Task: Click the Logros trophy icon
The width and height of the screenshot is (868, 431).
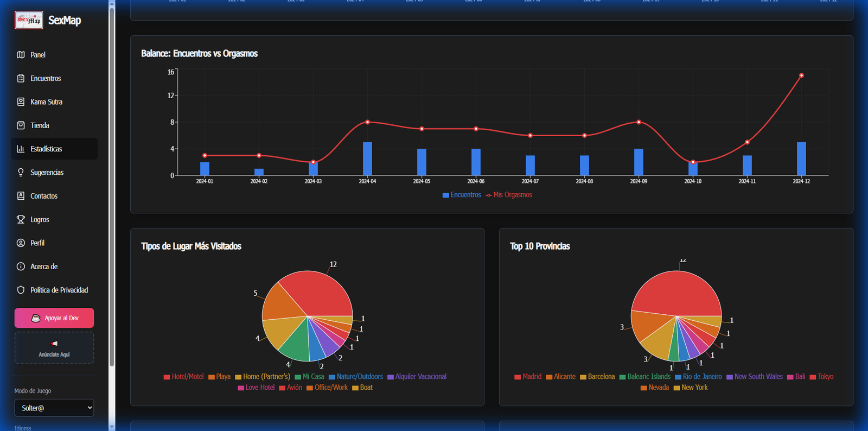Action: (x=21, y=219)
